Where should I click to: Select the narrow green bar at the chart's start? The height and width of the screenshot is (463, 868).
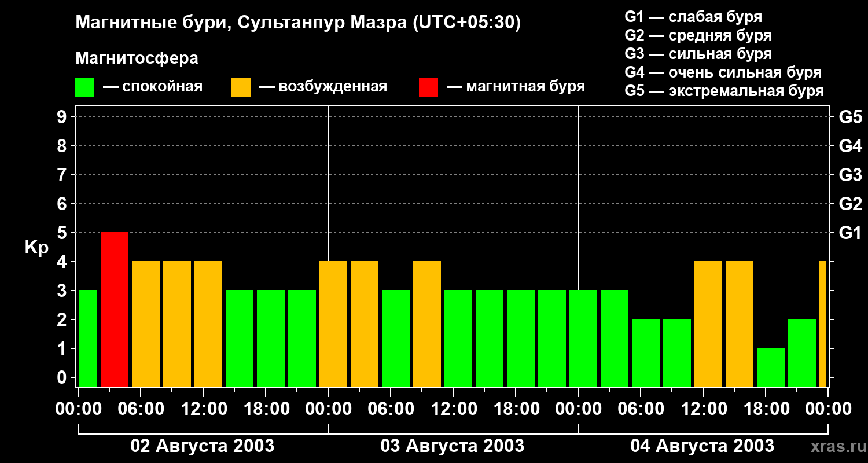pos(88,338)
